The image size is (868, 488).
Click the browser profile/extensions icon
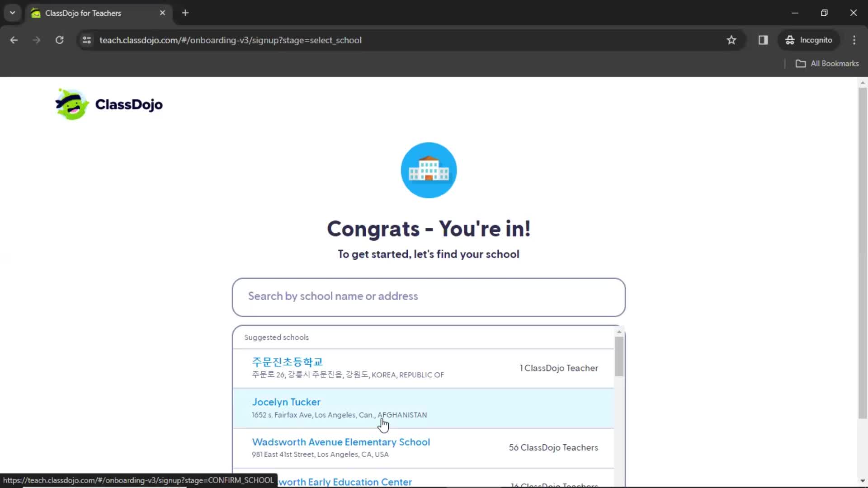coord(763,40)
